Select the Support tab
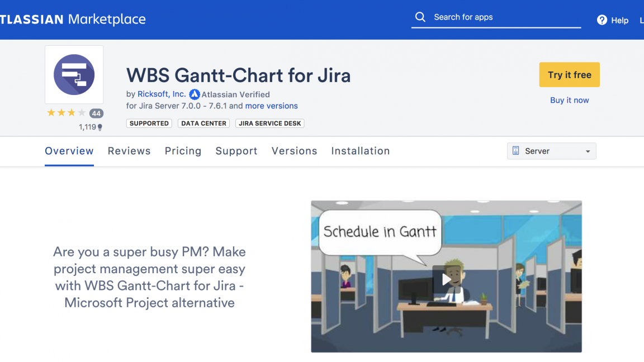This screenshot has height=362, width=644. [236, 151]
